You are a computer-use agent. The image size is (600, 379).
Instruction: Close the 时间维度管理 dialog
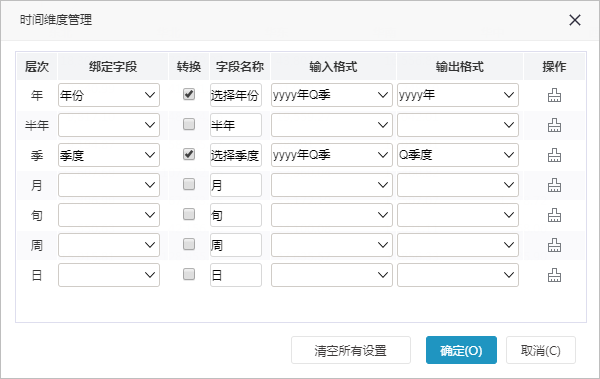pos(575,20)
